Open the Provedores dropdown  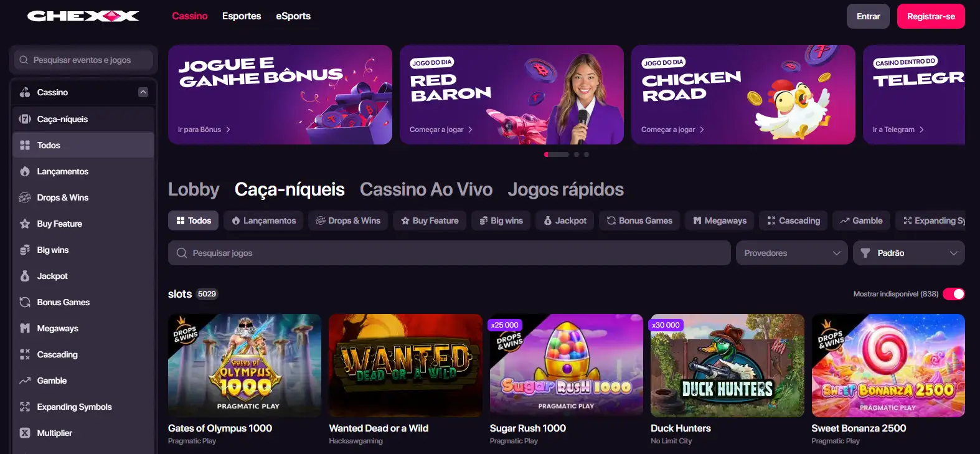click(792, 253)
